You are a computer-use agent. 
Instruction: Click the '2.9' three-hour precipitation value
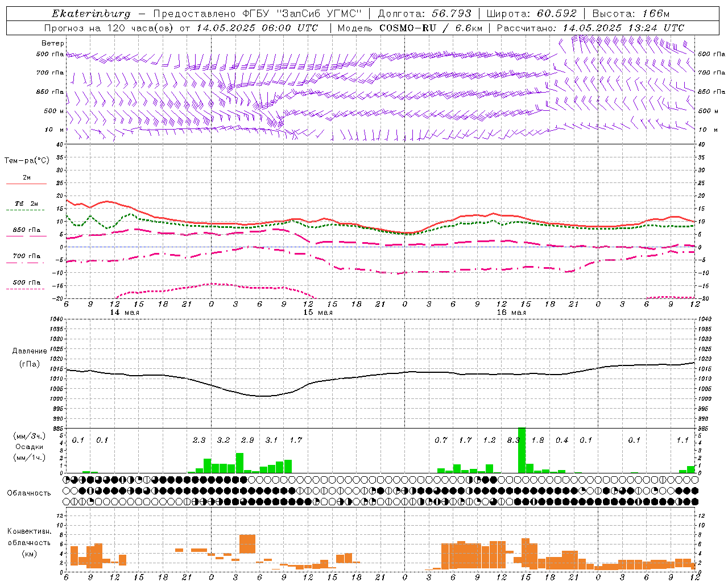tap(247, 440)
